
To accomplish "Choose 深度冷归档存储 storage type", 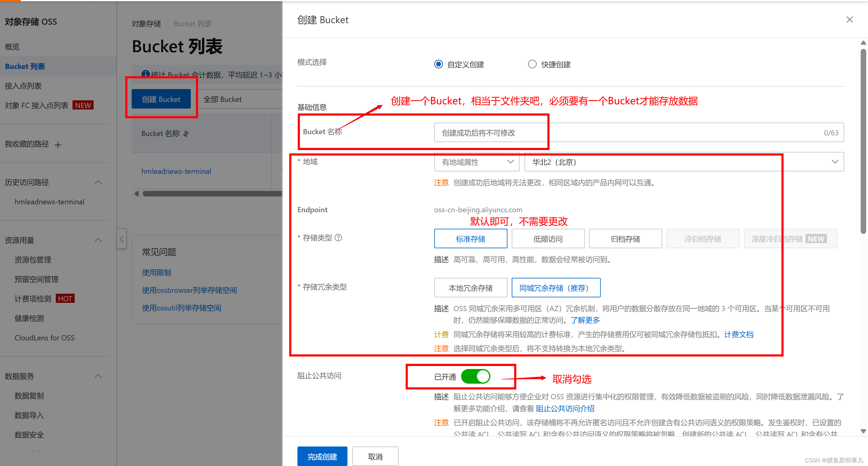I will [x=790, y=239].
